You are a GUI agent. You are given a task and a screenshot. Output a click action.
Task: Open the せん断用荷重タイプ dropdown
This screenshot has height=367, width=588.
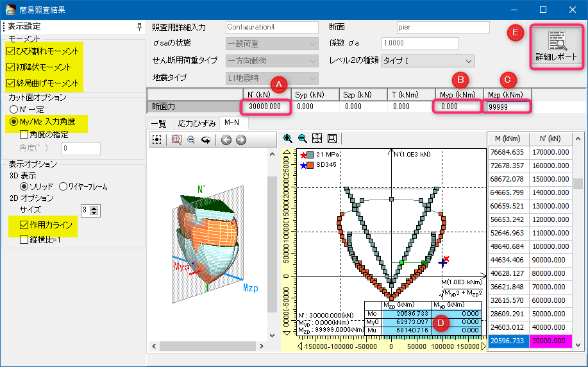pos(272,61)
